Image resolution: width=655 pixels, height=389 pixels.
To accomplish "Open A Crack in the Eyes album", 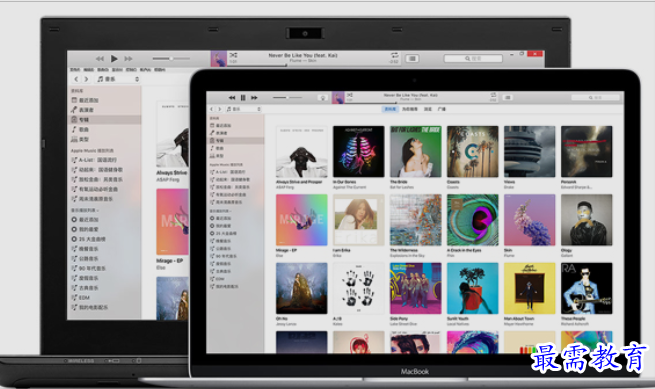I will coord(472,220).
